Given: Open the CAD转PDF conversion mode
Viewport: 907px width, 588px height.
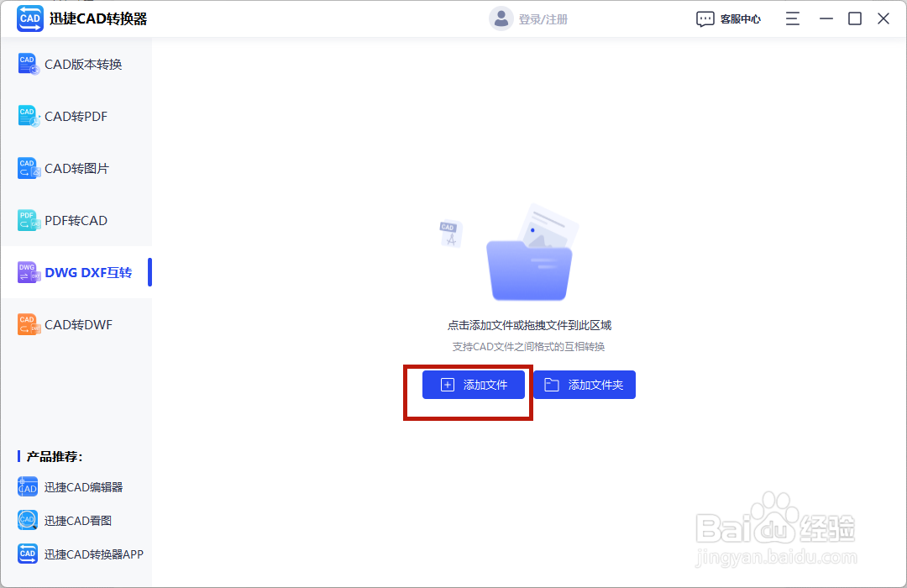Looking at the screenshot, I should click(x=28, y=116).
